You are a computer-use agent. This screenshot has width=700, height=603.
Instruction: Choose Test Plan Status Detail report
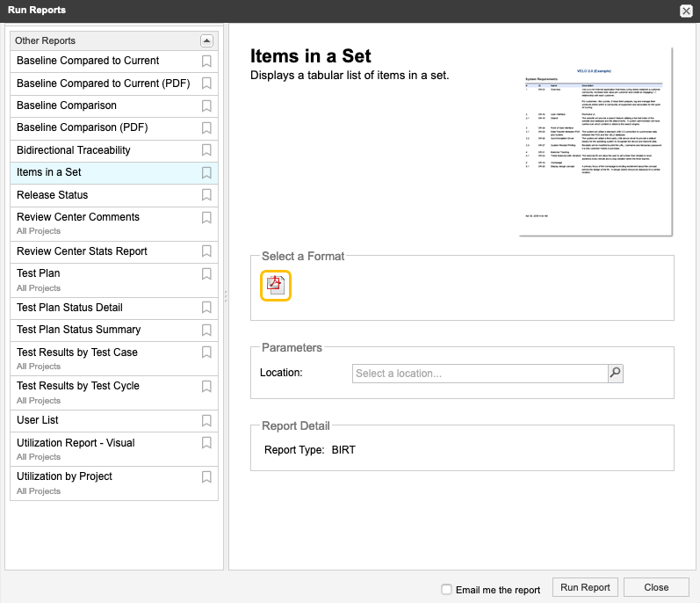(114, 309)
